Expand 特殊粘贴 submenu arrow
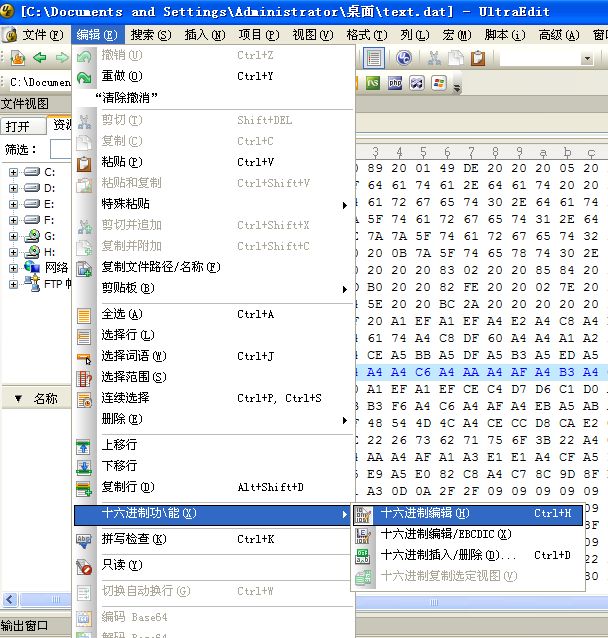The width and height of the screenshot is (608, 638). point(344,205)
